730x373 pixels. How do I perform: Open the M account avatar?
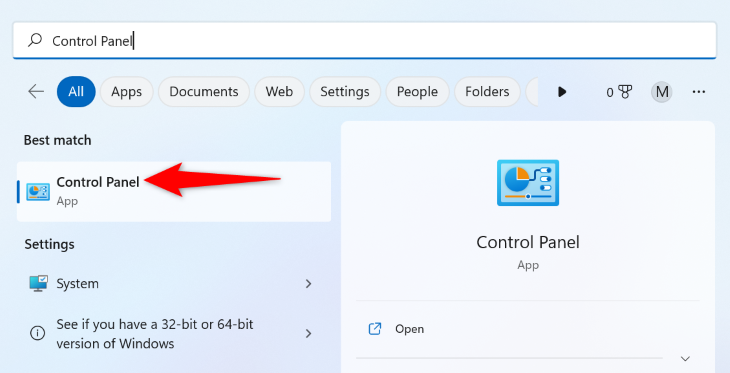tap(662, 92)
